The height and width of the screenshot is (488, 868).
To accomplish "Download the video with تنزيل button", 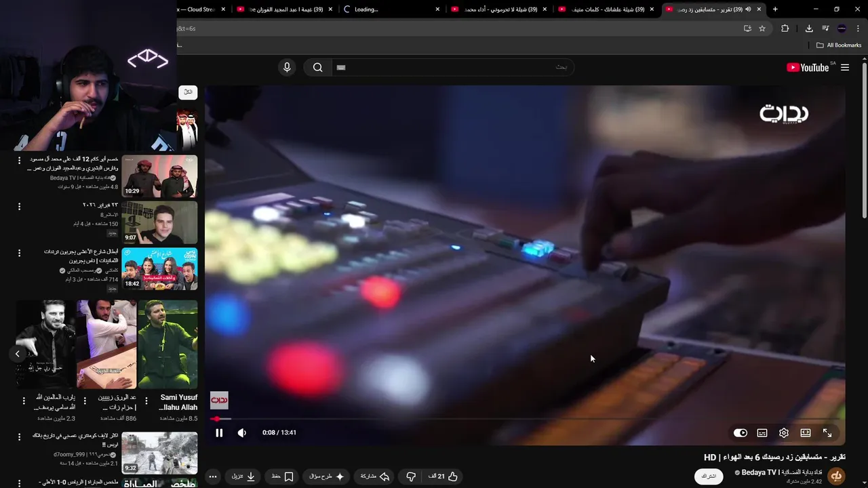I will pos(243,476).
